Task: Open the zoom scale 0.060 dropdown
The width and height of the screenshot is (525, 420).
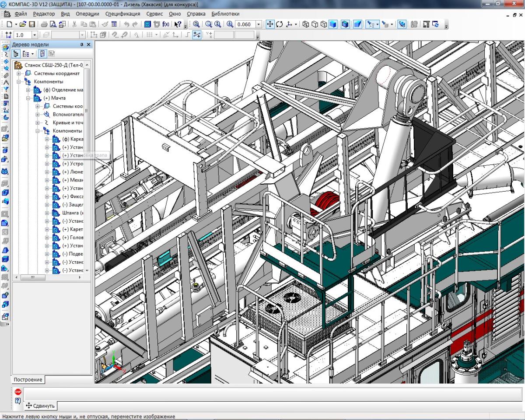Action: coord(259,24)
